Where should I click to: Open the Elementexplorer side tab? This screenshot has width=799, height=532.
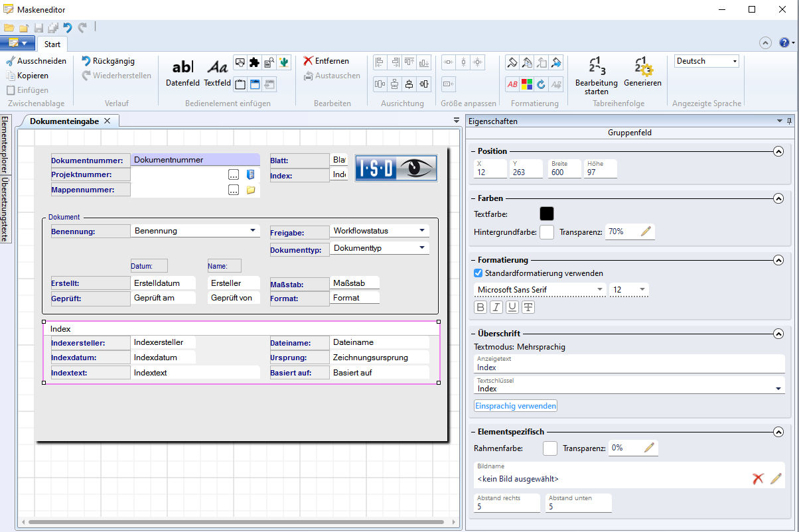(5, 144)
